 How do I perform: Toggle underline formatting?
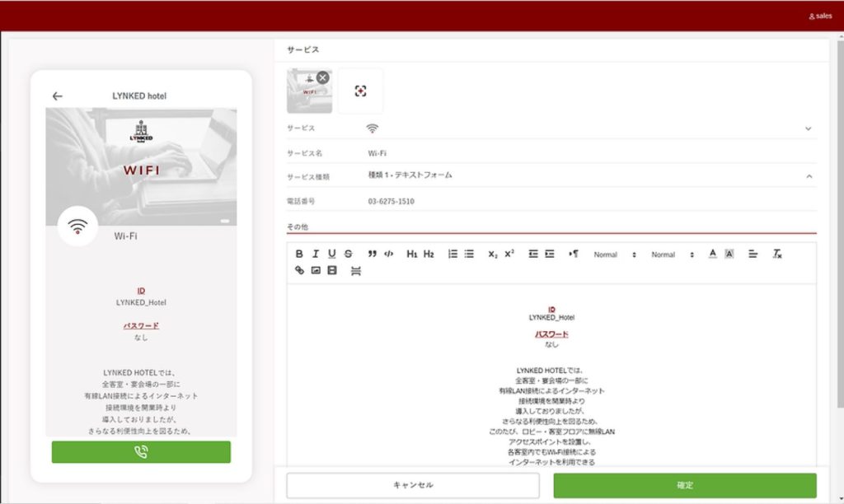pyautogui.click(x=332, y=254)
